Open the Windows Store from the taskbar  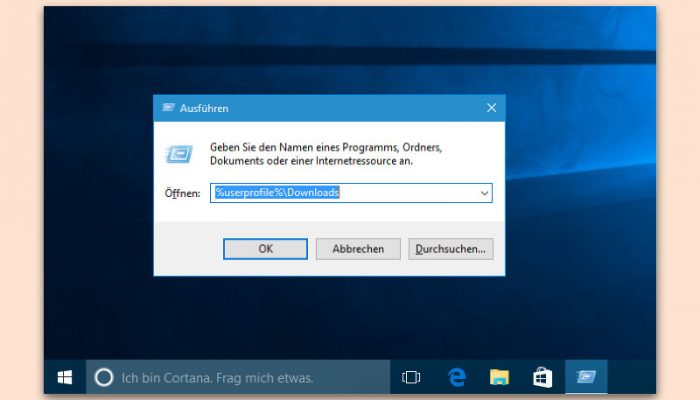tap(542, 377)
